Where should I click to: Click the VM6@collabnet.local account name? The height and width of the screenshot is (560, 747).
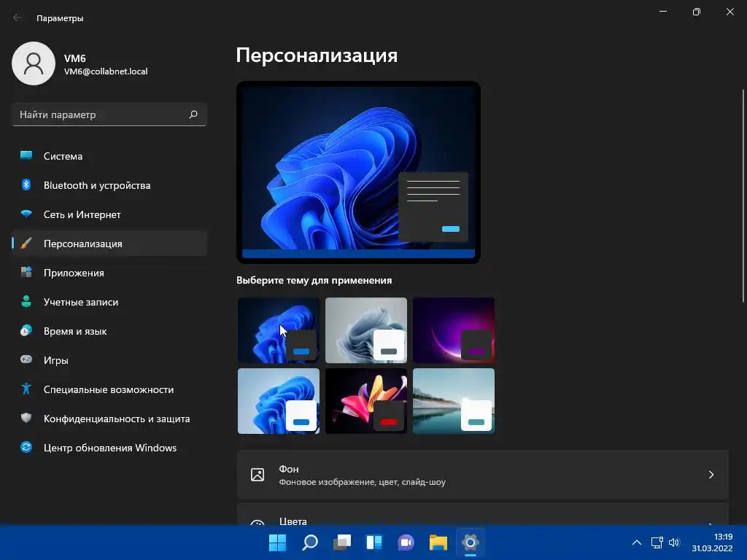click(x=106, y=71)
